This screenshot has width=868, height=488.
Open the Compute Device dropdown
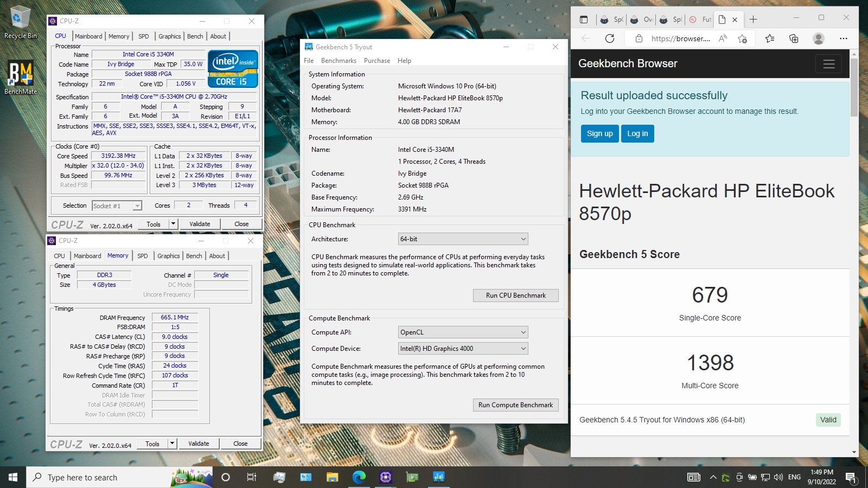tap(463, 349)
